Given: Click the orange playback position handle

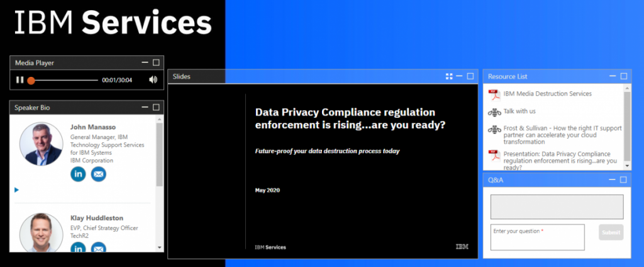Looking at the screenshot, I should [x=31, y=80].
